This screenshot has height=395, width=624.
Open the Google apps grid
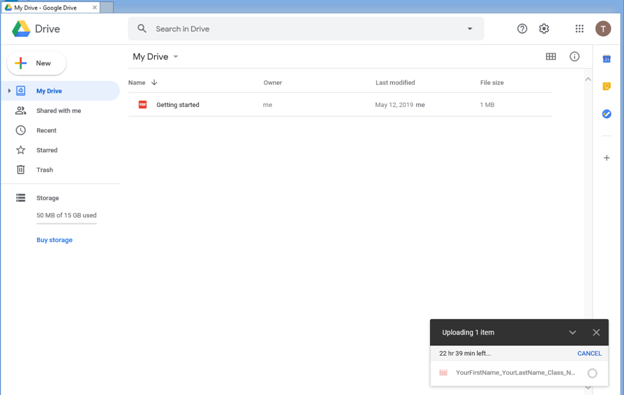click(579, 29)
